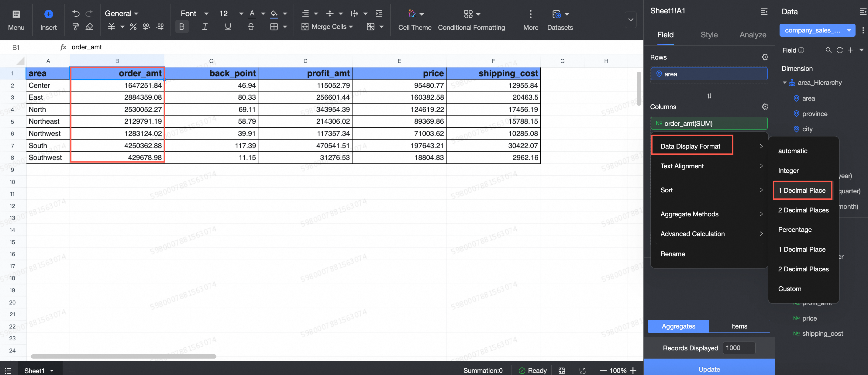
Task: Click the freeze panes icon
Action: (x=371, y=27)
